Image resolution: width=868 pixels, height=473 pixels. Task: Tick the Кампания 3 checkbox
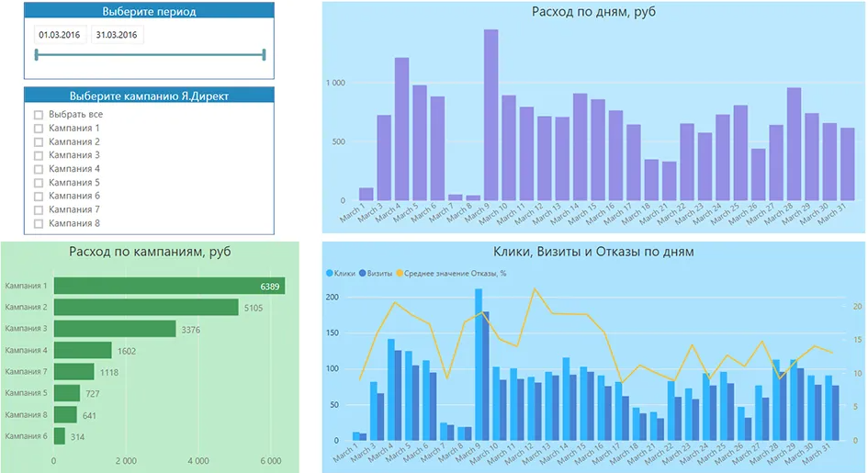click(x=39, y=156)
